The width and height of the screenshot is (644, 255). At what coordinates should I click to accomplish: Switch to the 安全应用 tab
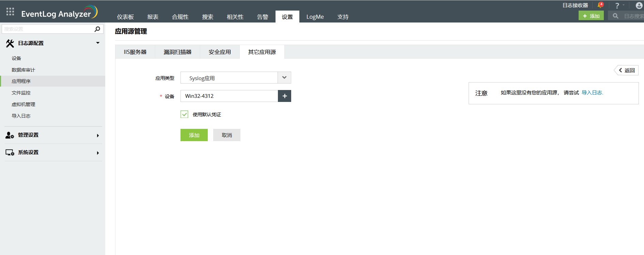coord(220,52)
